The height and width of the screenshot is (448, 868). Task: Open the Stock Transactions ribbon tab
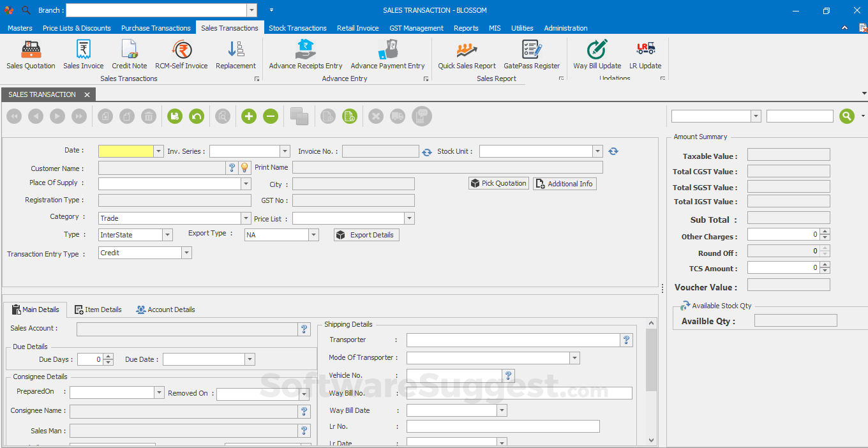coord(297,28)
